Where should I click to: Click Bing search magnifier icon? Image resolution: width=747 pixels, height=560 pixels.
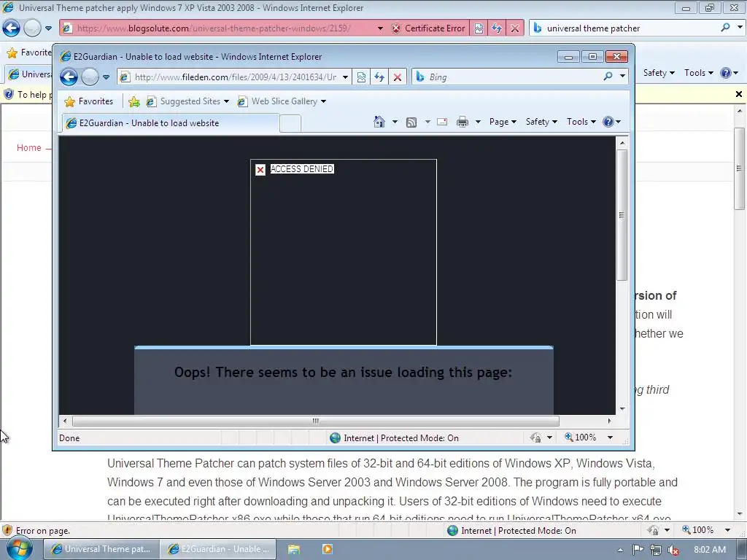point(608,76)
